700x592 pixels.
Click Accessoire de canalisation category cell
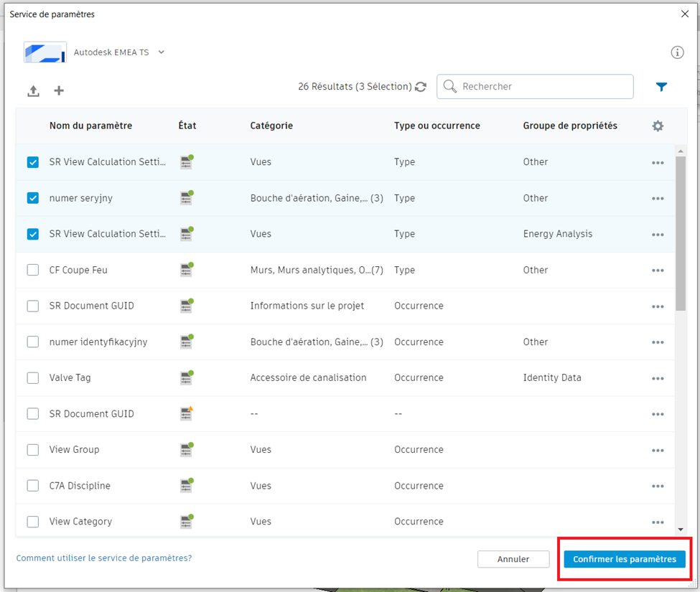click(308, 377)
